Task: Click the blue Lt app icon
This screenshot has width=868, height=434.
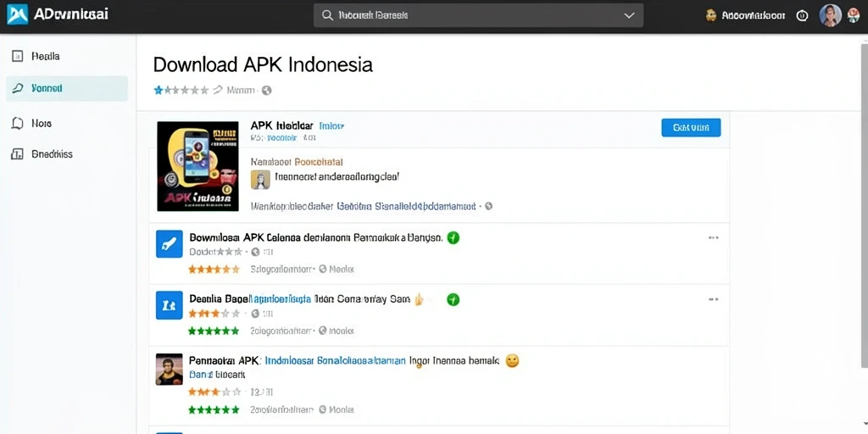Action: [170, 305]
